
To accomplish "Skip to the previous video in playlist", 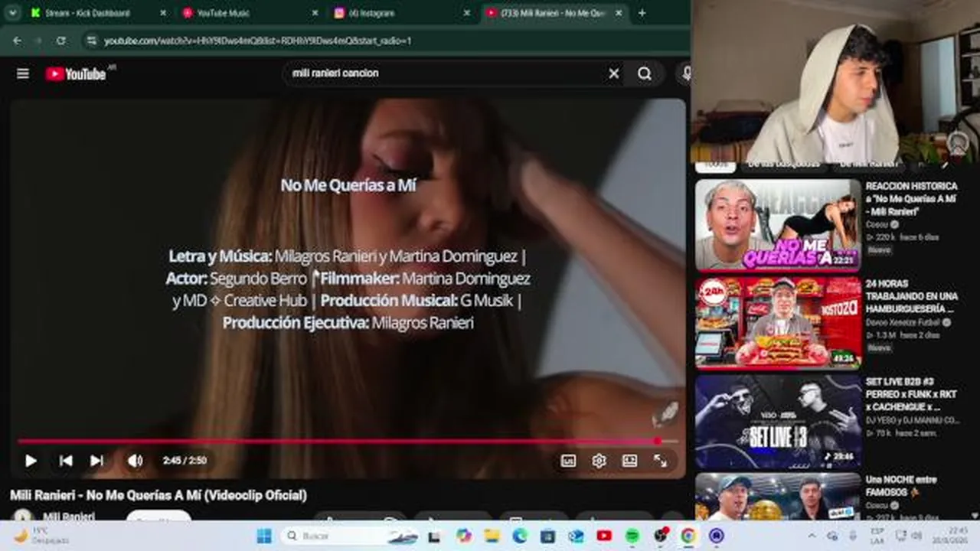I will coord(66,461).
